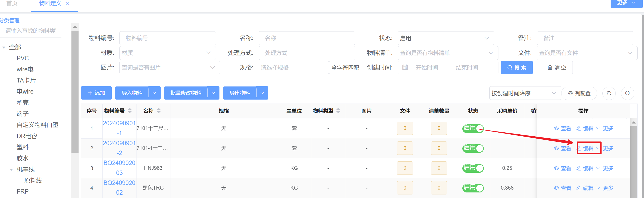The width and height of the screenshot is (644, 198).
Task: Click the 清空 clear button
Action: coord(557,67)
